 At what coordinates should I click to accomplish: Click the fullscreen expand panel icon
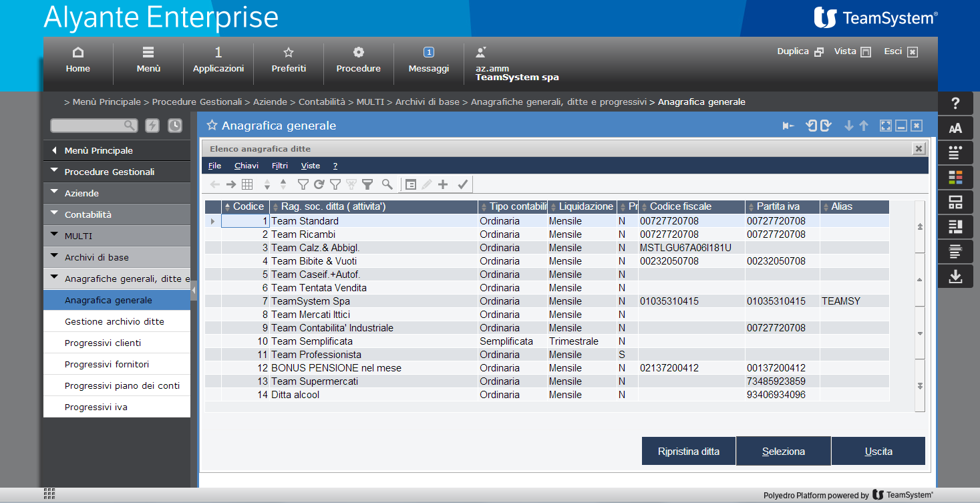point(886,126)
